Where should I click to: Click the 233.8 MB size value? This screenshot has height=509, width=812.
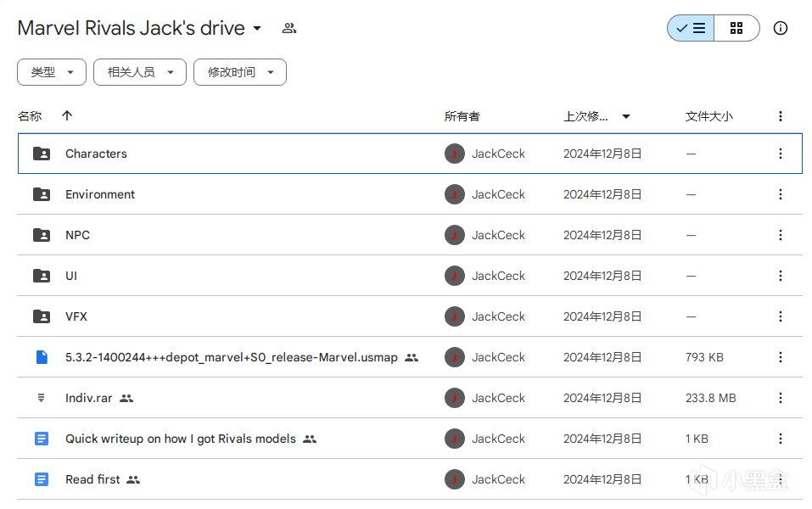tap(710, 398)
